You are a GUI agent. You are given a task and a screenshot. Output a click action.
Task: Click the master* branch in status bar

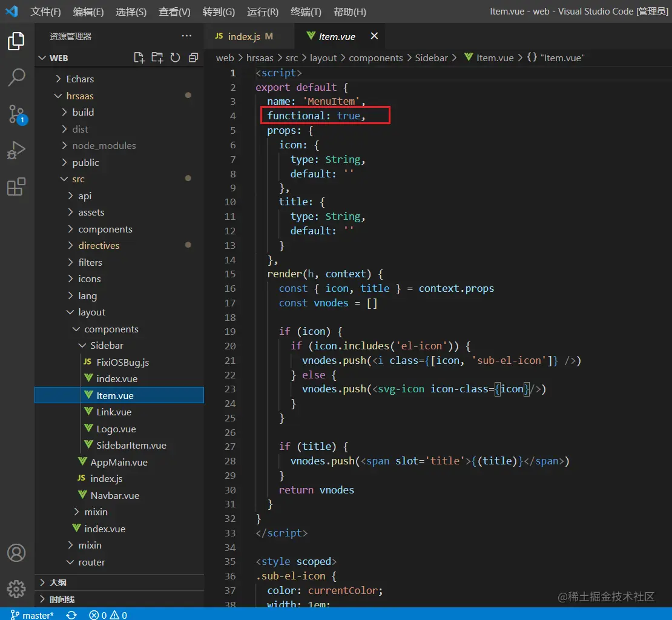click(x=33, y=615)
